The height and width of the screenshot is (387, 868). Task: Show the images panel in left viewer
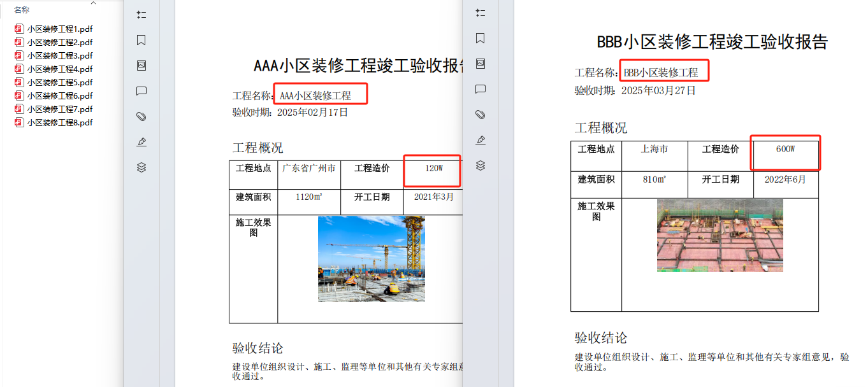tap(141, 65)
